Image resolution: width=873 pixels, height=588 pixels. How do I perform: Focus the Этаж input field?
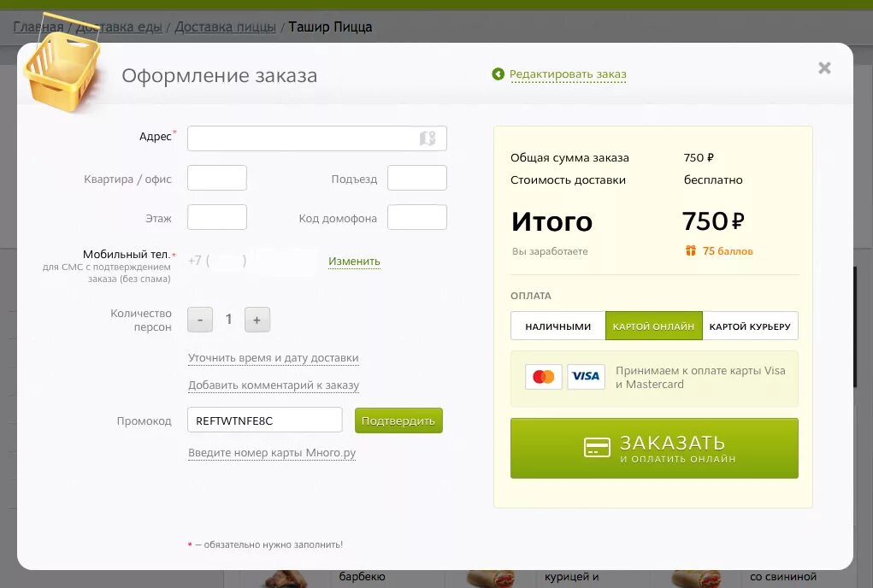point(217,217)
